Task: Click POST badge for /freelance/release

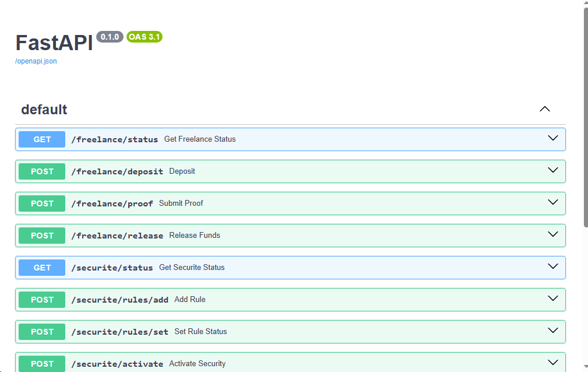Action: (x=42, y=236)
